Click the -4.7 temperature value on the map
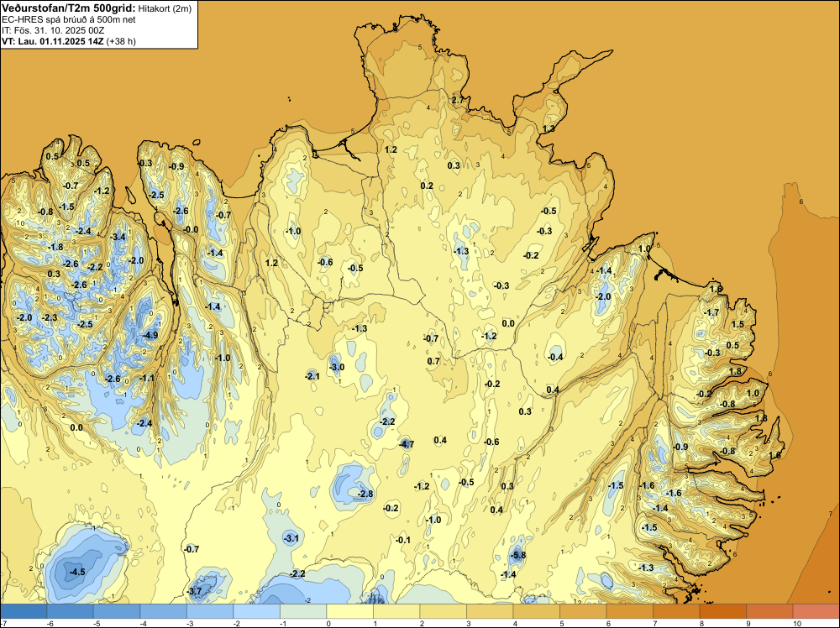Viewport: 840px width, 628px height. point(407,444)
